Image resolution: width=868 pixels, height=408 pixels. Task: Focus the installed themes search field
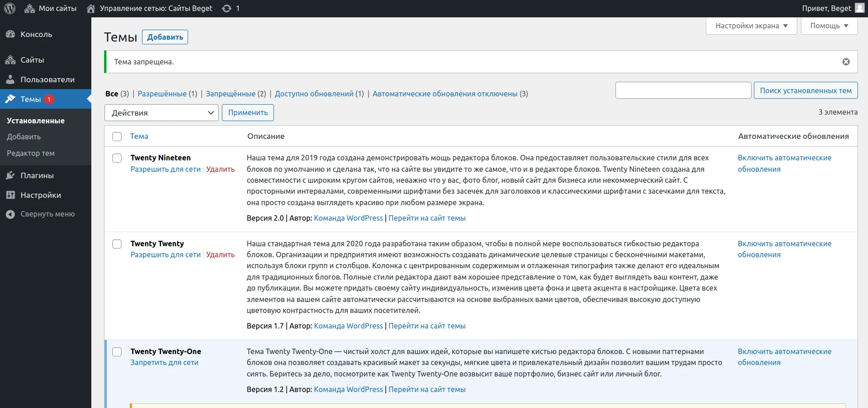pos(683,90)
